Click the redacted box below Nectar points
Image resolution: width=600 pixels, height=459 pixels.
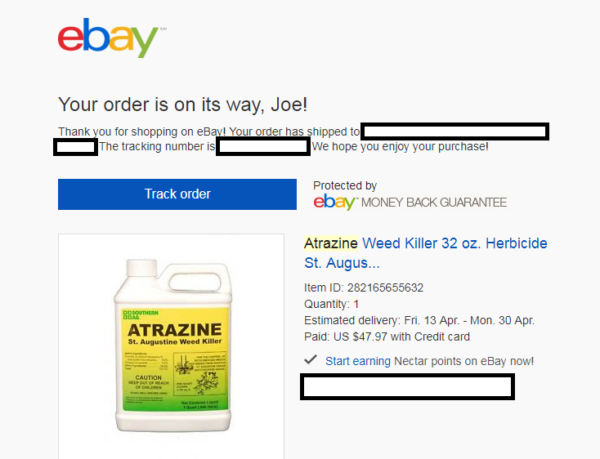pyautogui.click(x=408, y=387)
